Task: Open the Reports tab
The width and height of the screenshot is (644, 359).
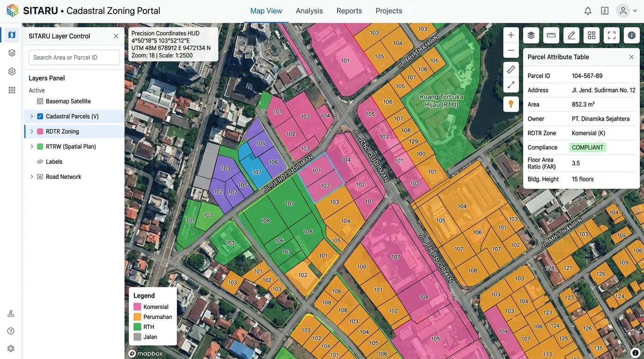Action: pos(349,11)
